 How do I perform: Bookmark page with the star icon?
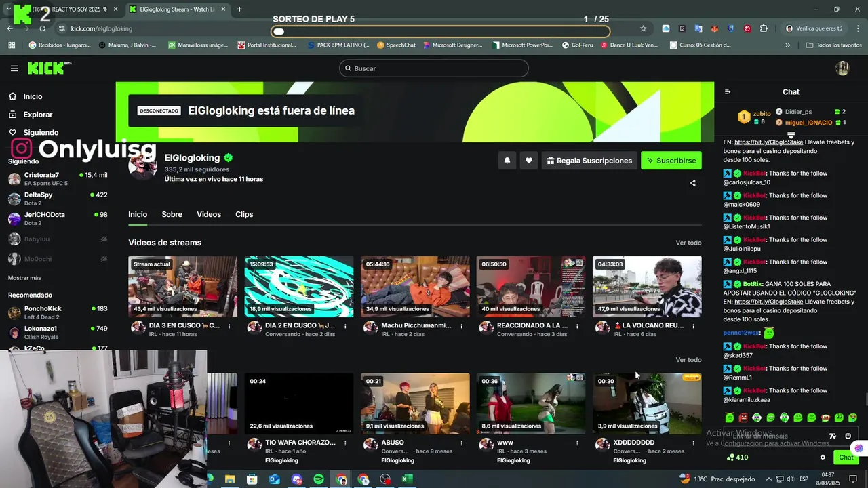[643, 28]
